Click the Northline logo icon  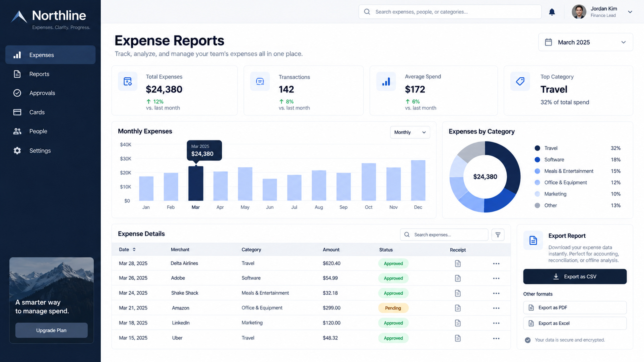pyautogui.click(x=19, y=17)
